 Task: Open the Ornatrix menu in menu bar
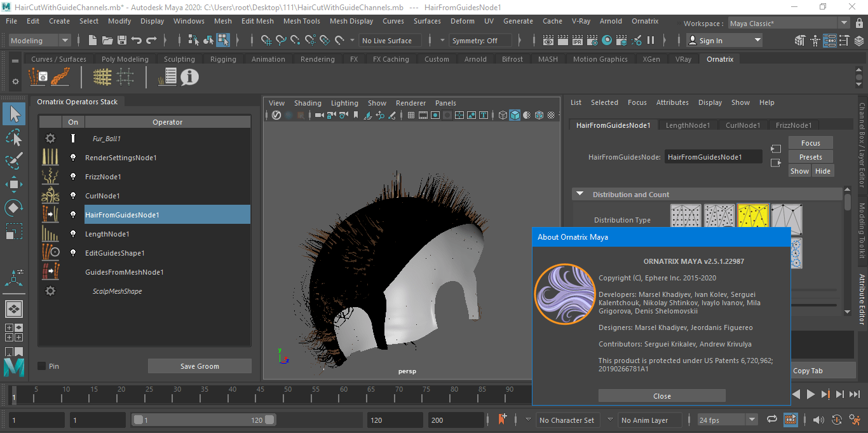pyautogui.click(x=645, y=21)
